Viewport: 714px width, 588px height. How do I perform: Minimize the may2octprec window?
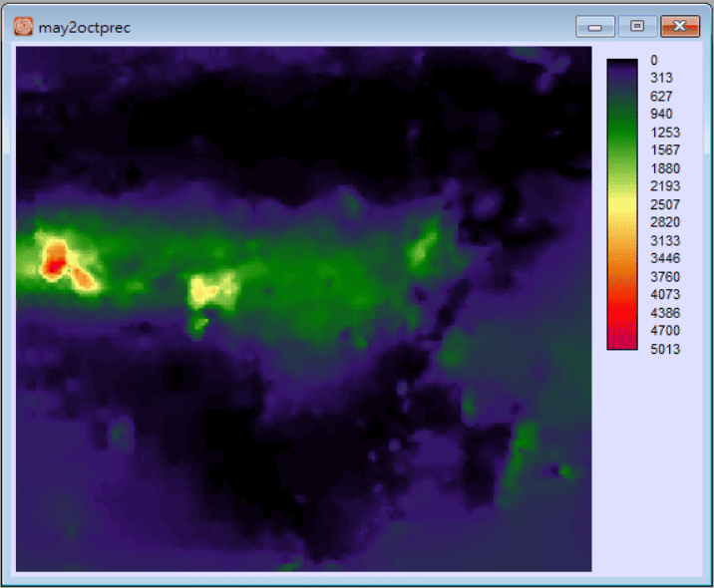594,26
